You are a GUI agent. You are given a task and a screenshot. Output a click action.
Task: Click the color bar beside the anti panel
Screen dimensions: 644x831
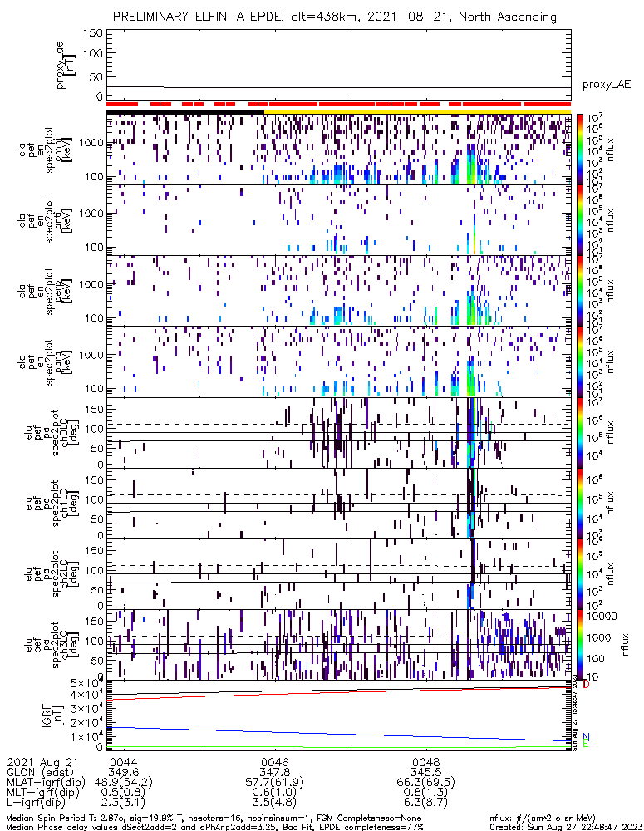point(580,220)
